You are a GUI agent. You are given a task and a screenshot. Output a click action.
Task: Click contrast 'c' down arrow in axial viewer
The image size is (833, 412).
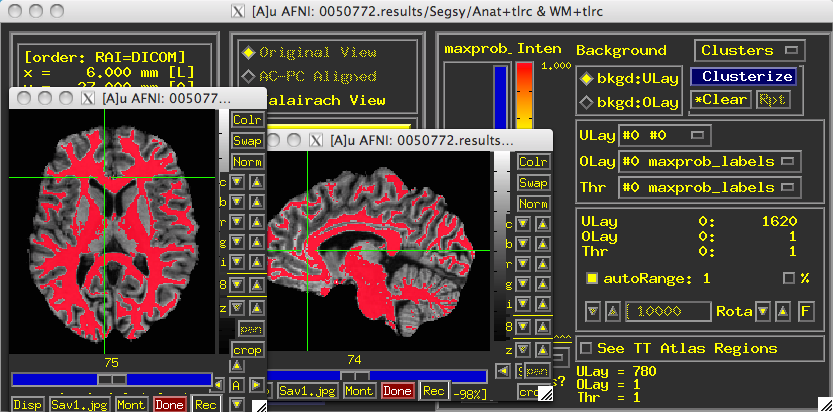tap(237, 182)
